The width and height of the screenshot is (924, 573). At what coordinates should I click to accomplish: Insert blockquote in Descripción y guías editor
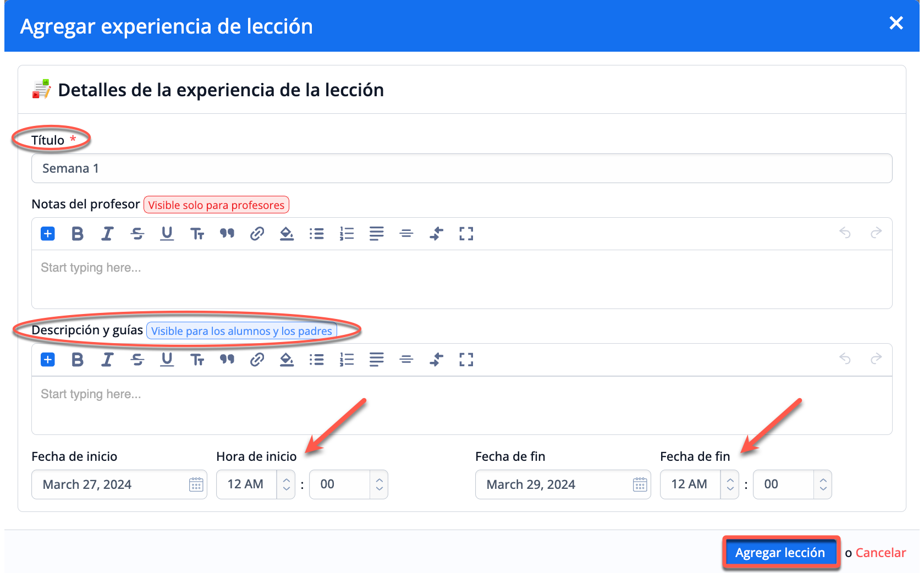click(227, 360)
